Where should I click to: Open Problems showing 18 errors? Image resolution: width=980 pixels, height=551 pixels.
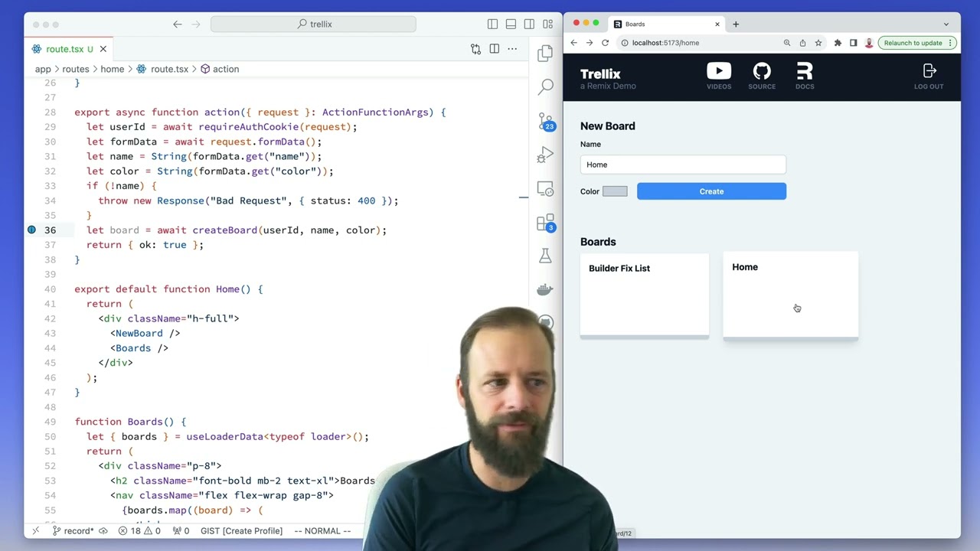[x=140, y=530]
